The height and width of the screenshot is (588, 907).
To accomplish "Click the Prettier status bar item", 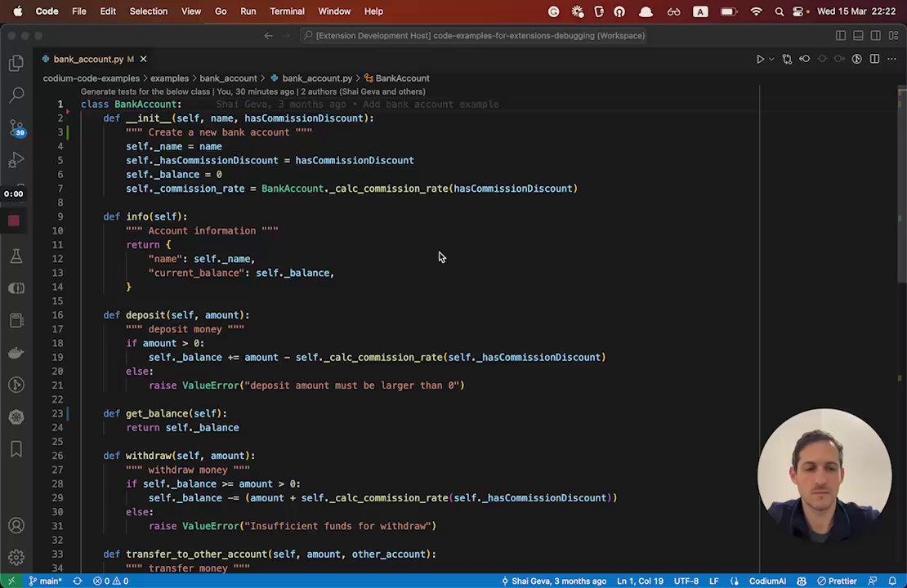I will click(x=837, y=581).
